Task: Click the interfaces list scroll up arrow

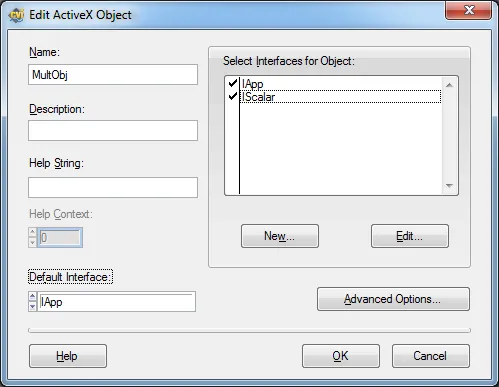Action: (449, 85)
